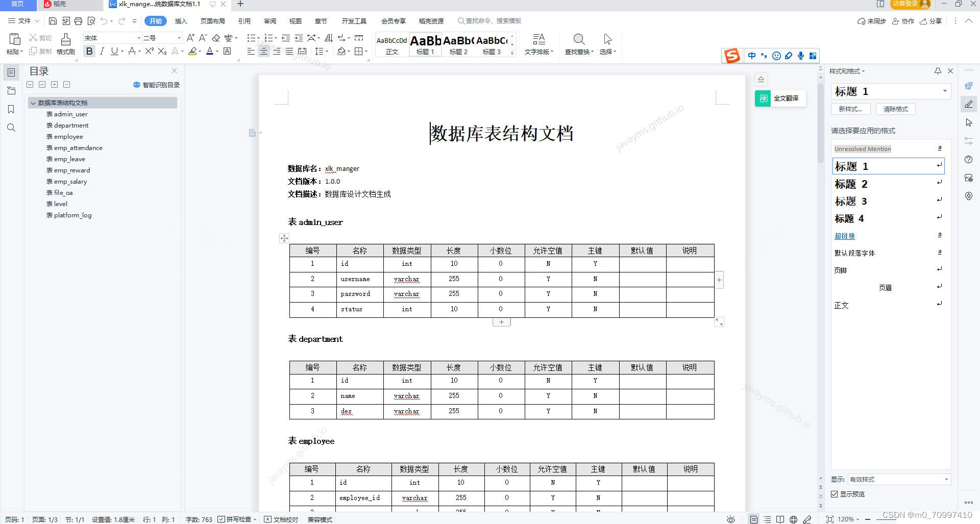Select 表 platform_log in outline
This screenshot has height=524, width=980.
pos(69,215)
